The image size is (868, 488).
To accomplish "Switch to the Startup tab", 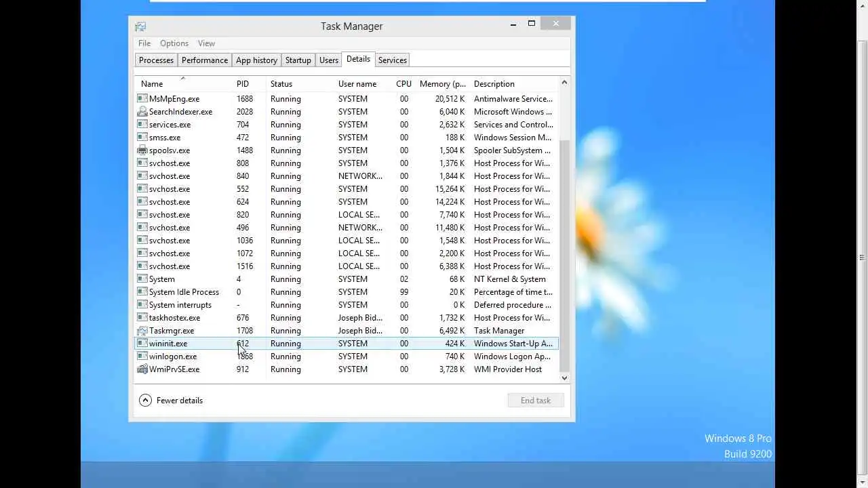I will (x=298, y=60).
